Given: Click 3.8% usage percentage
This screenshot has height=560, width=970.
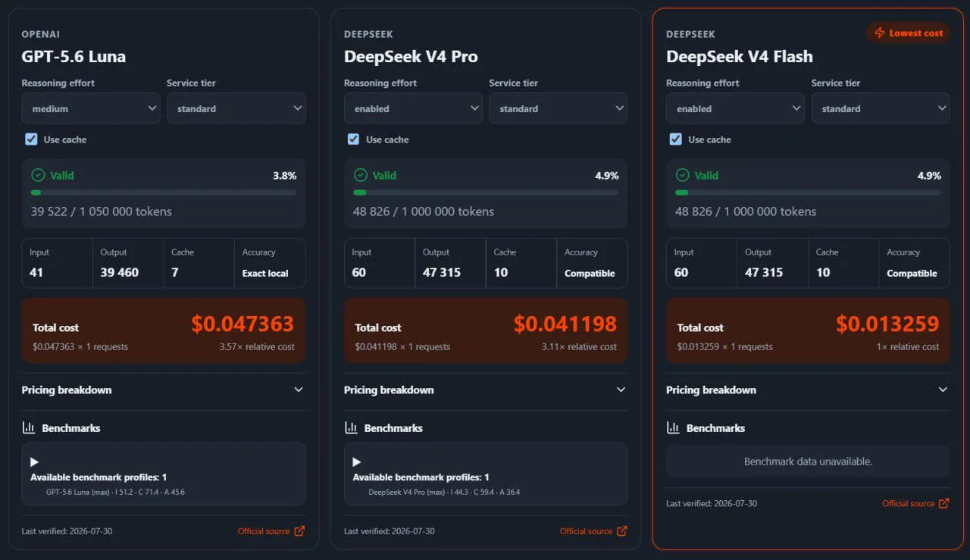Looking at the screenshot, I should tap(285, 176).
